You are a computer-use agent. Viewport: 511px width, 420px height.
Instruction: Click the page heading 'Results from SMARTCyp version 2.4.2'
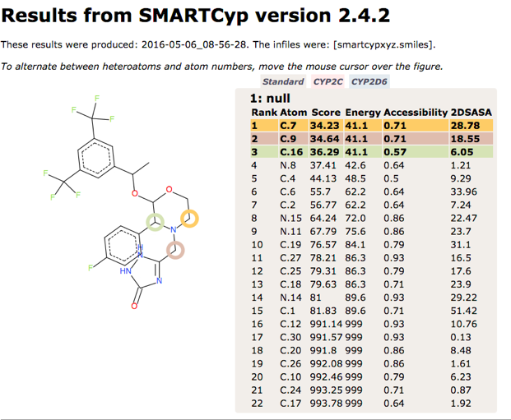tap(195, 15)
